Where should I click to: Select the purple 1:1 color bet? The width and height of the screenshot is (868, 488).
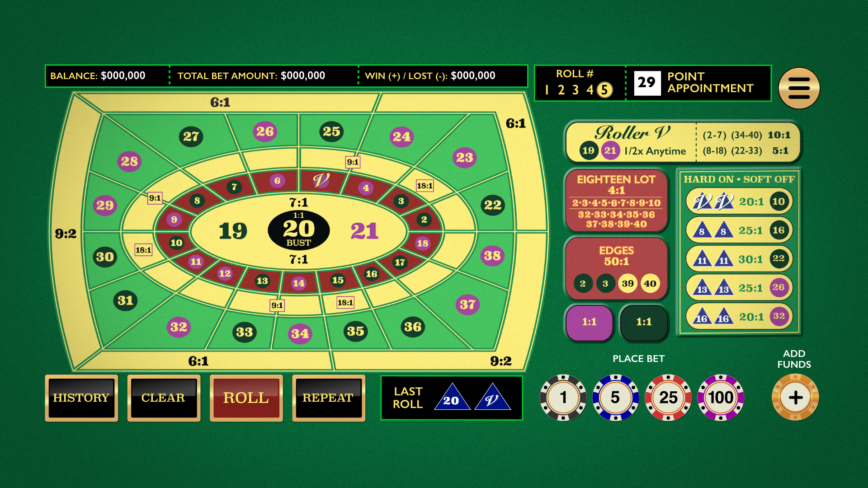pyautogui.click(x=589, y=322)
